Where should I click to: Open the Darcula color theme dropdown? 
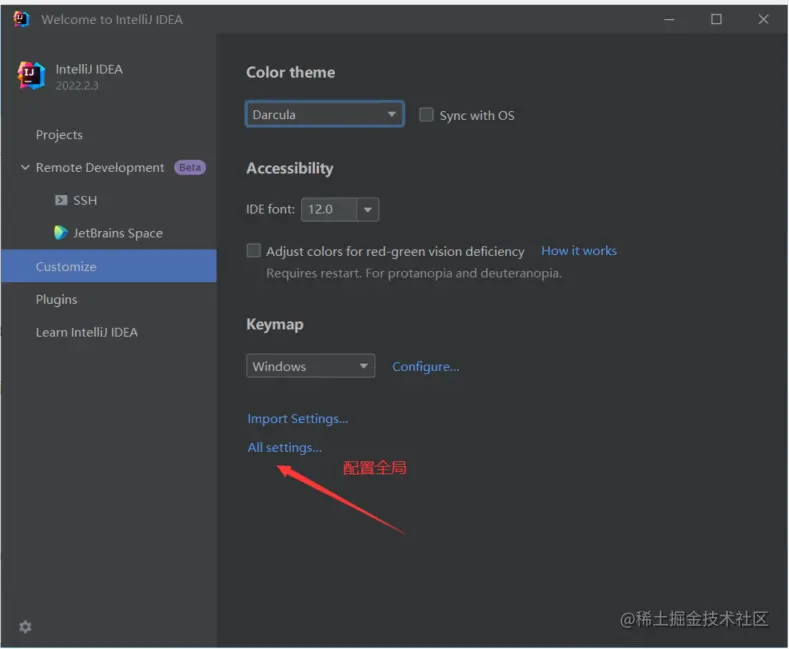coord(325,114)
